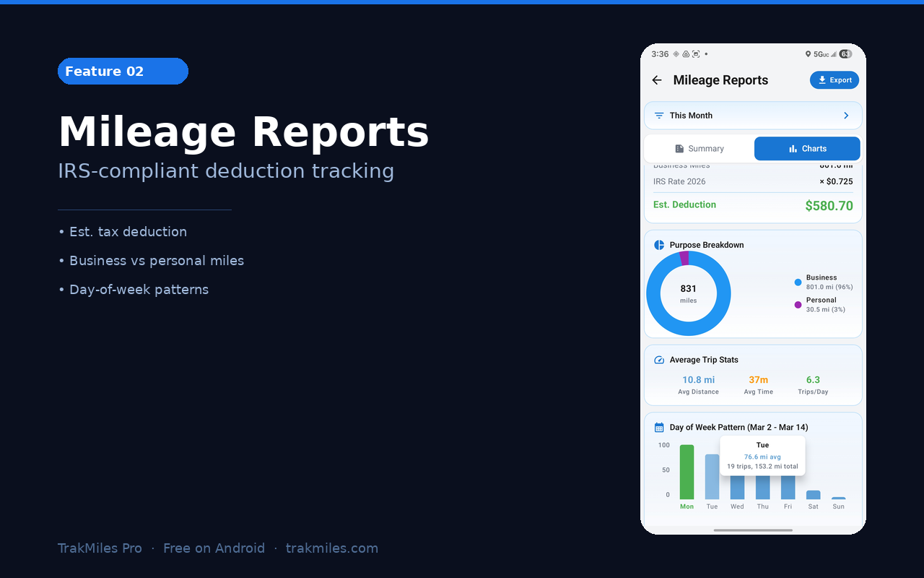Click the Free on Android link

click(214, 548)
